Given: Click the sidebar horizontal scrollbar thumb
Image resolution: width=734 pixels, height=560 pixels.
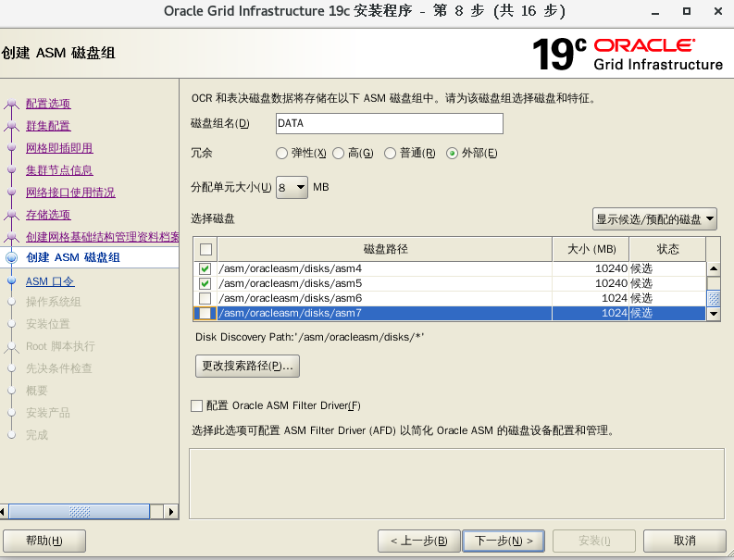Looking at the screenshot, I should coord(79,512).
